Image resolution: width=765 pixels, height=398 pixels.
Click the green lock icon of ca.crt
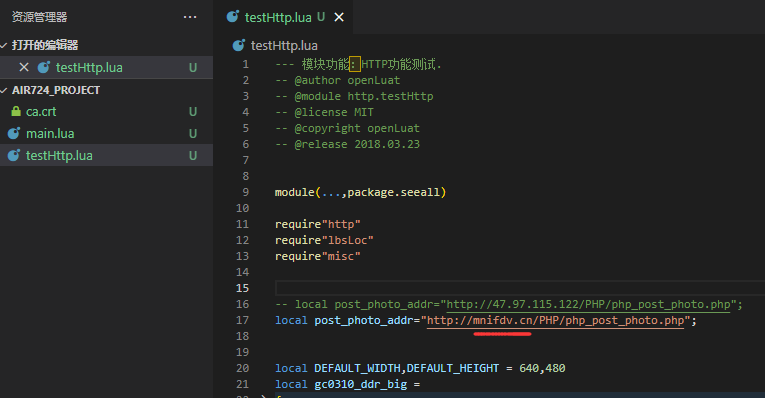[16, 111]
